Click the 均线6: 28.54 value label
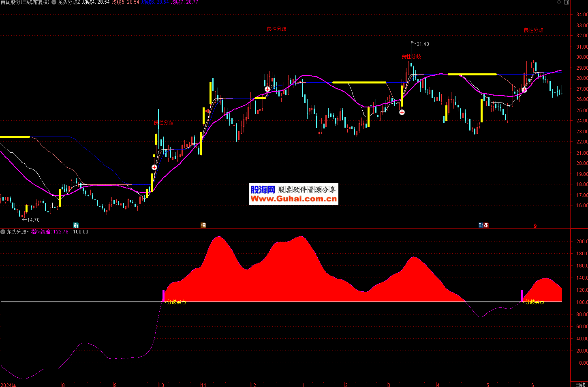 pyautogui.click(x=155, y=2)
